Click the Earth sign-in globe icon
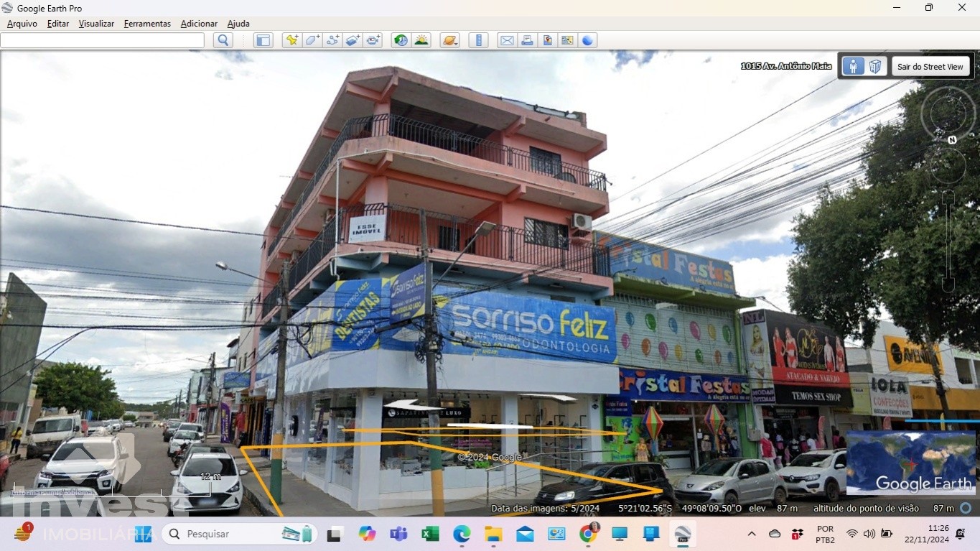The image size is (980, 551). 587,40
